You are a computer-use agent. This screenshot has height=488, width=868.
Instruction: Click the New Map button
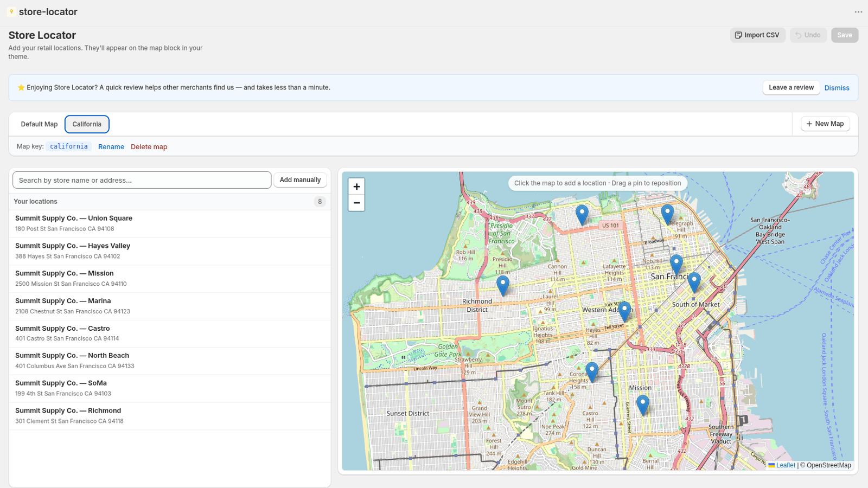[825, 124]
